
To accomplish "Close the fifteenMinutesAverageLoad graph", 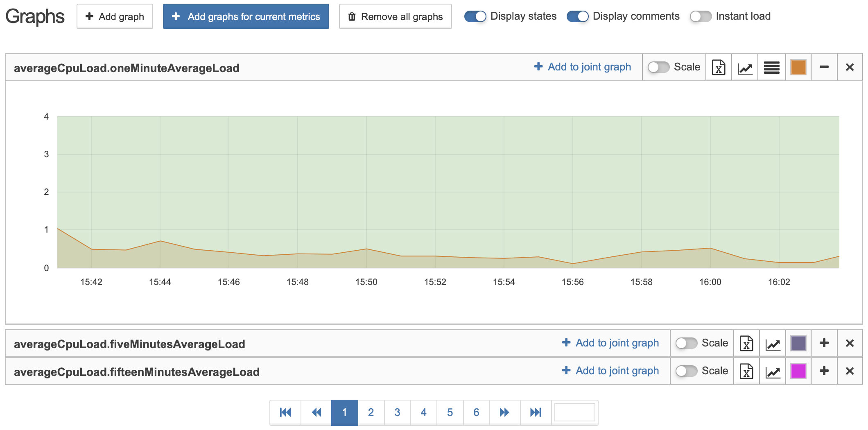I will click(x=850, y=371).
